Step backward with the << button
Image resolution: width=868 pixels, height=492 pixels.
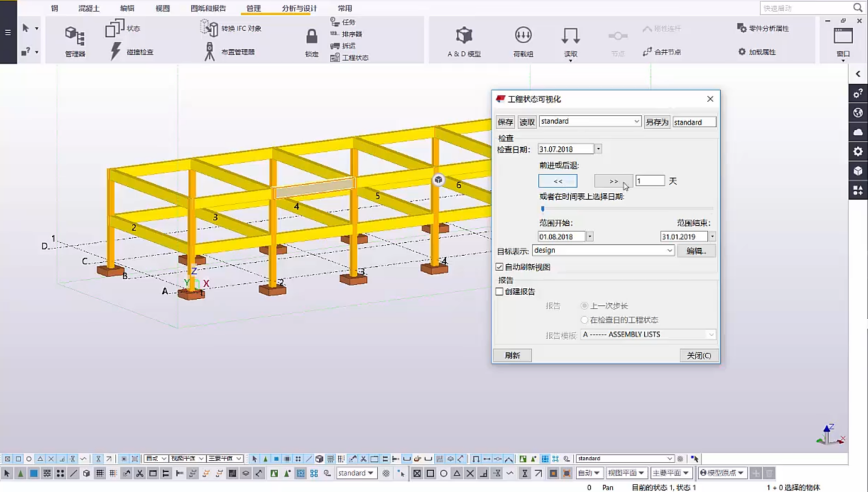558,181
